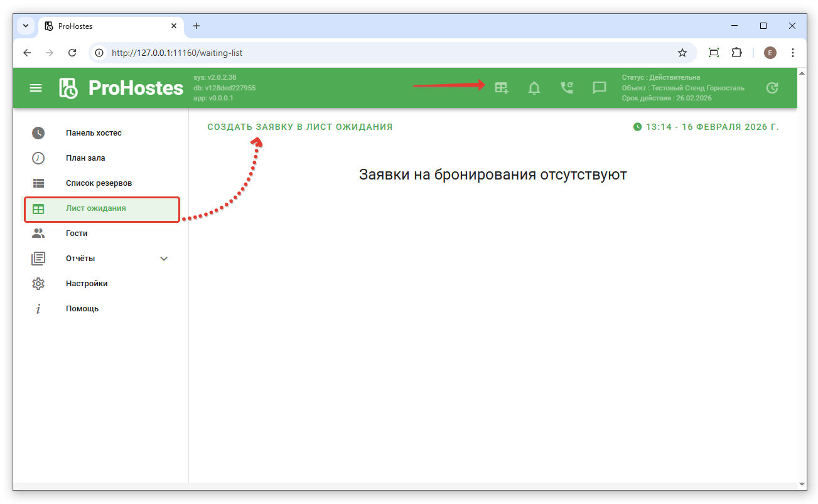Select План зала in sidebar
Image resolution: width=818 pixels, height=504 pixels.
pos(85,158)
